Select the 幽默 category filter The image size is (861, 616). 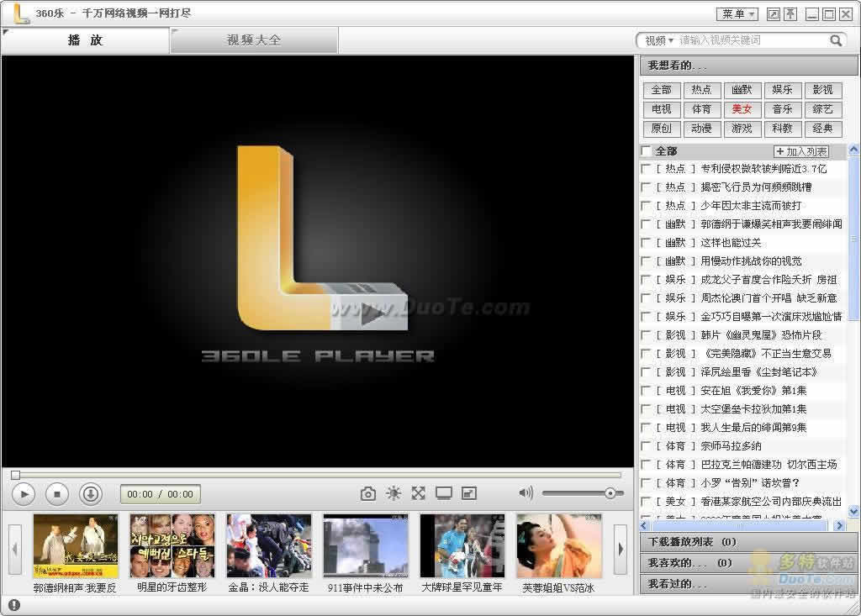click(x=742, y=89)
